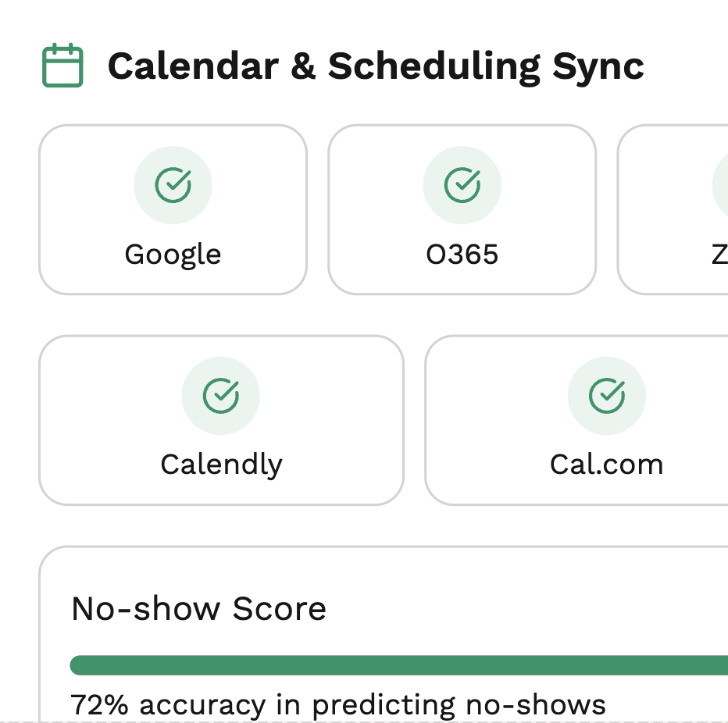Click the checkmark icon on the Google card

173,184
